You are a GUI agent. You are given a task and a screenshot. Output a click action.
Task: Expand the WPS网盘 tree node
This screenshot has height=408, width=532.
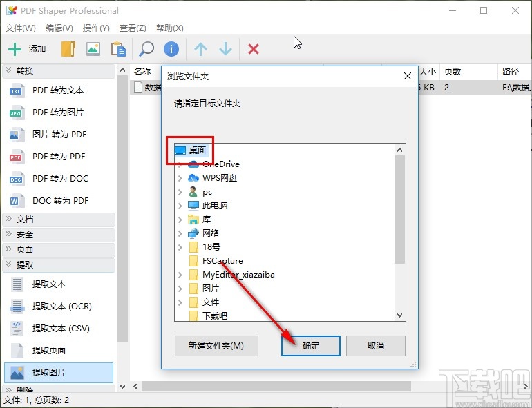coord(180,178)
